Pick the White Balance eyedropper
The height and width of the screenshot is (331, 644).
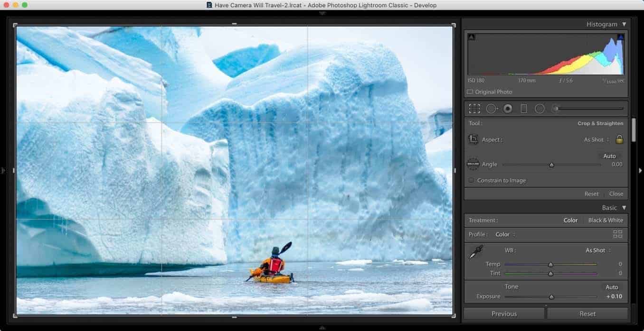pos(475,253)
